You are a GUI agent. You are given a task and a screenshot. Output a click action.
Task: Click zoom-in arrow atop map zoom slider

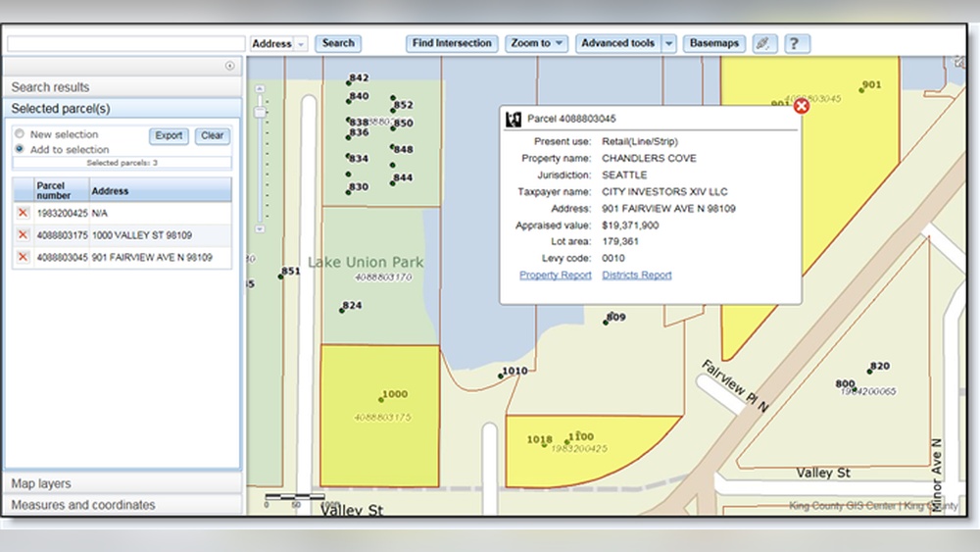[x=260, y=89]
